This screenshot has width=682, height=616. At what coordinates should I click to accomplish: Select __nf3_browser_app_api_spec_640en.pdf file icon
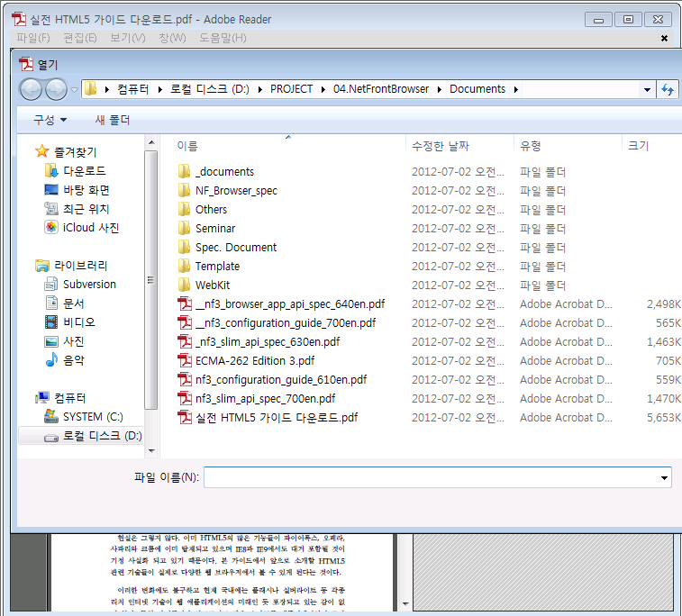pos(185,303)
